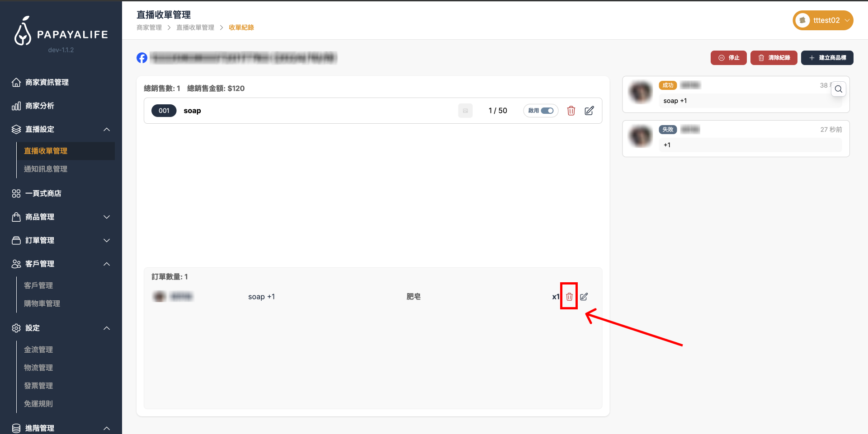Expand the 商品管理 sidebar section
Screen dimensions: 868x434
[107, 217]
